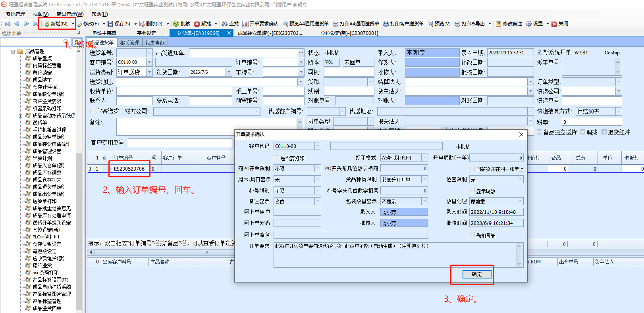Viewport: 644px width, 313px height.
Task: Check the 调拨 checkbox
Action: click(x=582, y=132)
